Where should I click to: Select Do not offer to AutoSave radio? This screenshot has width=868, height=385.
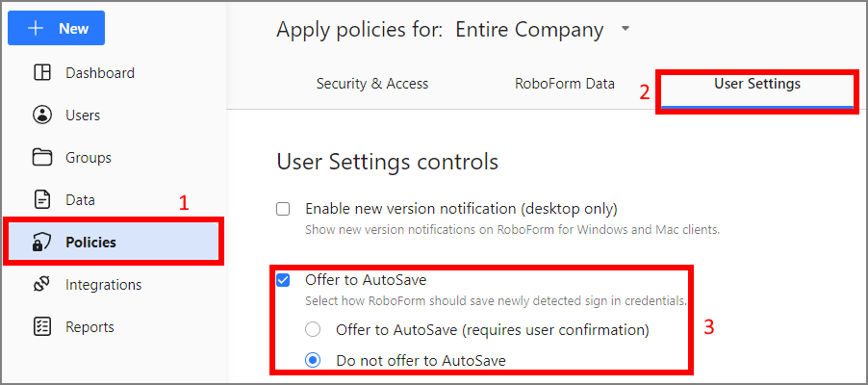[313, 361]
